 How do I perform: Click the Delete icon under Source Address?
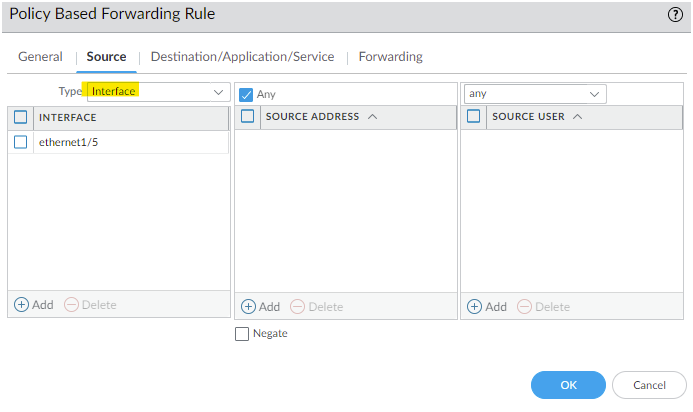(297, 306)
